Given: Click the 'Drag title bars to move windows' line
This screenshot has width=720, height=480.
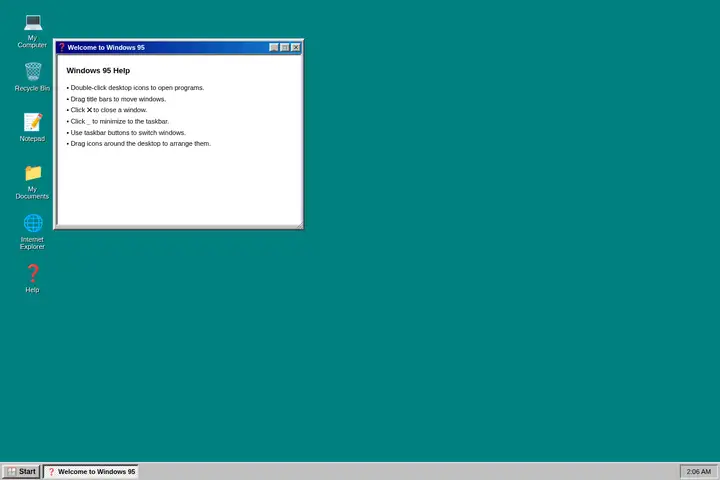Looking at the screenshot, I should tap(116, 99).
